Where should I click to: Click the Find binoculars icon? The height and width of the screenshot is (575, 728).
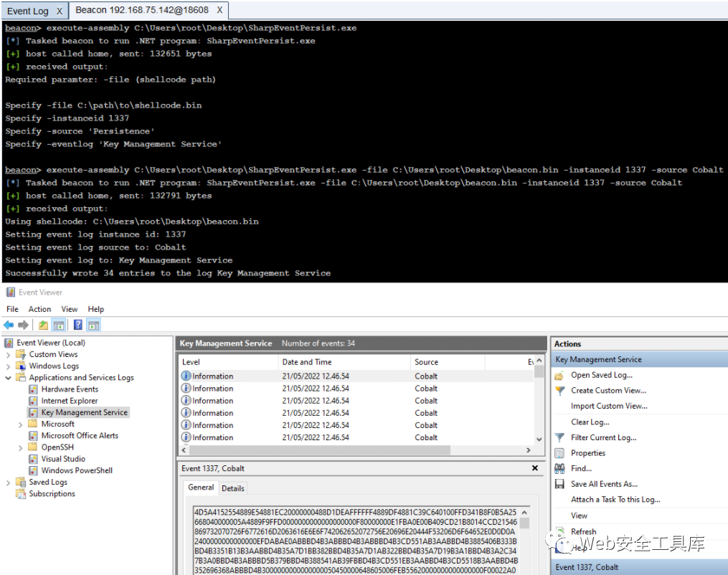pos(559,469)
